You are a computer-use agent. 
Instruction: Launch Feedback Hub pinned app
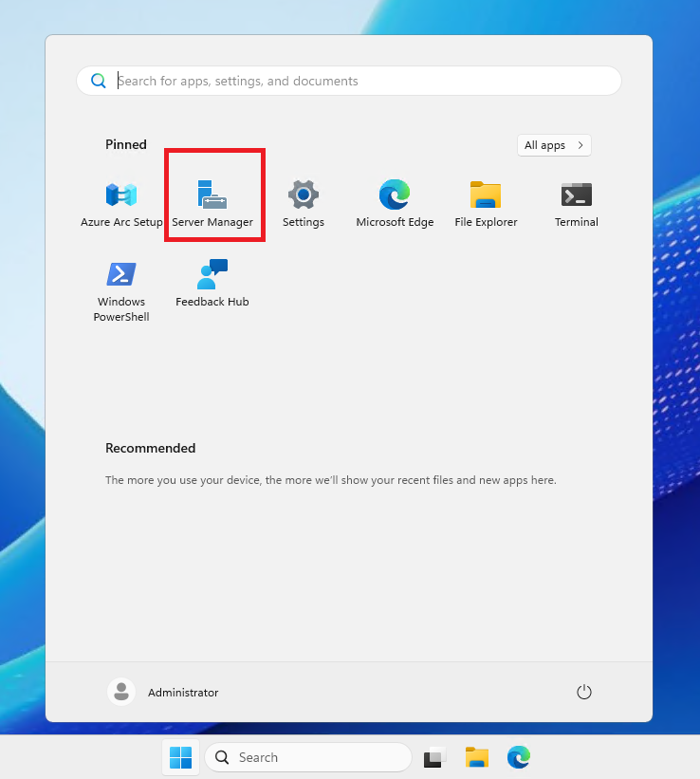212,283
